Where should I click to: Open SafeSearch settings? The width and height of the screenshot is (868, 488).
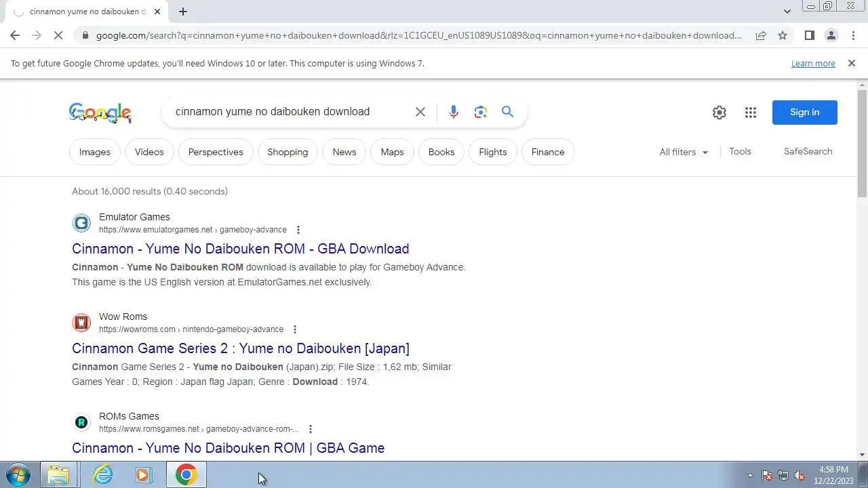point(808,151)
